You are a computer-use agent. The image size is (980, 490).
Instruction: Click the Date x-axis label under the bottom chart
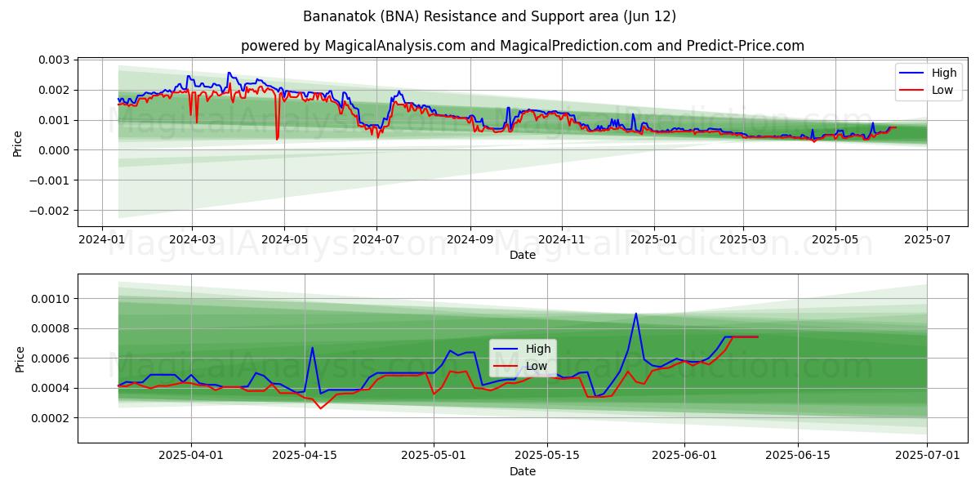point(523,471)
